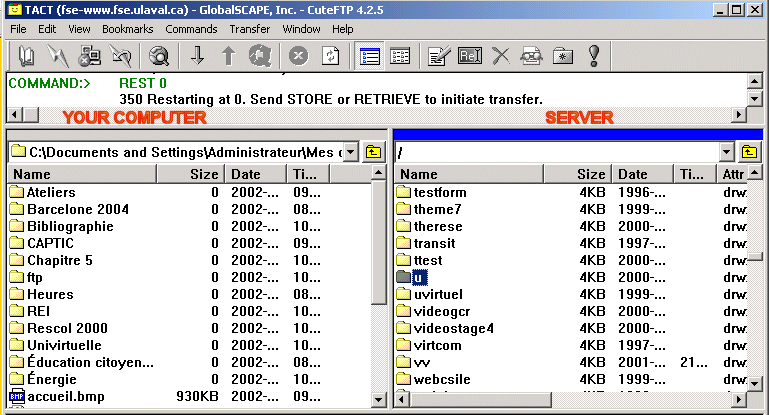
Task: Select the CAPTIC local folder
Action: coord(50,243)
